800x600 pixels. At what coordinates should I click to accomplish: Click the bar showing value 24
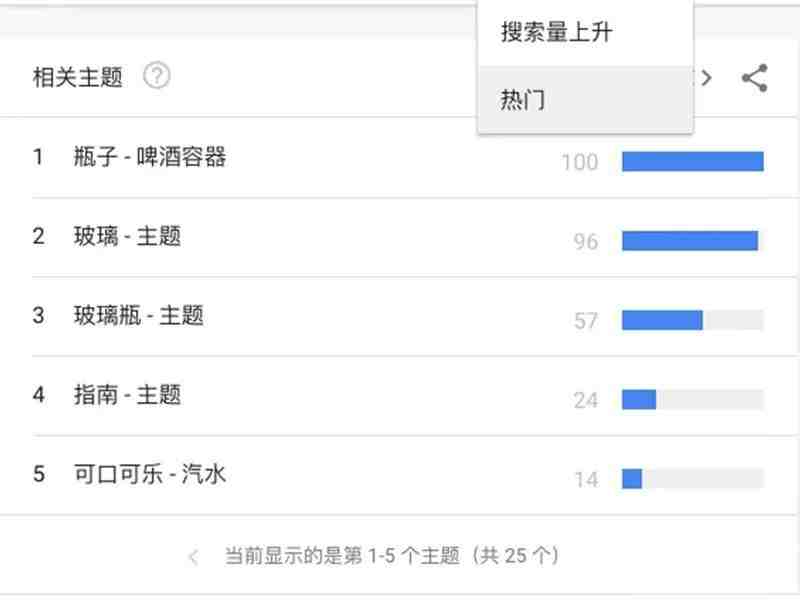pos(693,399)
